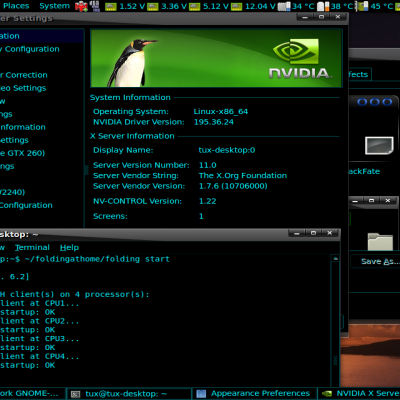Viewport: 400px width, 400px height.
Task: Switch to the GNOME-... taskbar entry
Action: [x=33, y=394]
